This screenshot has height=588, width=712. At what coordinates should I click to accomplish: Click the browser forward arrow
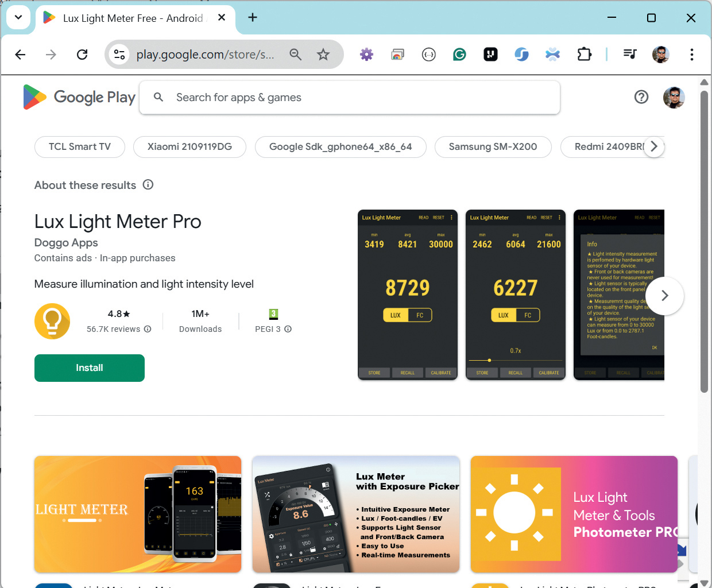(x=51, y=55)
